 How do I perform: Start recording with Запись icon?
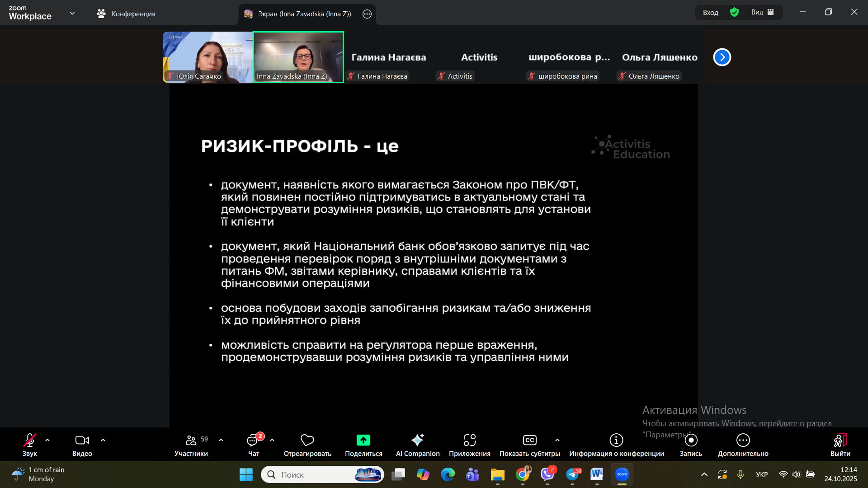(691, 440)
